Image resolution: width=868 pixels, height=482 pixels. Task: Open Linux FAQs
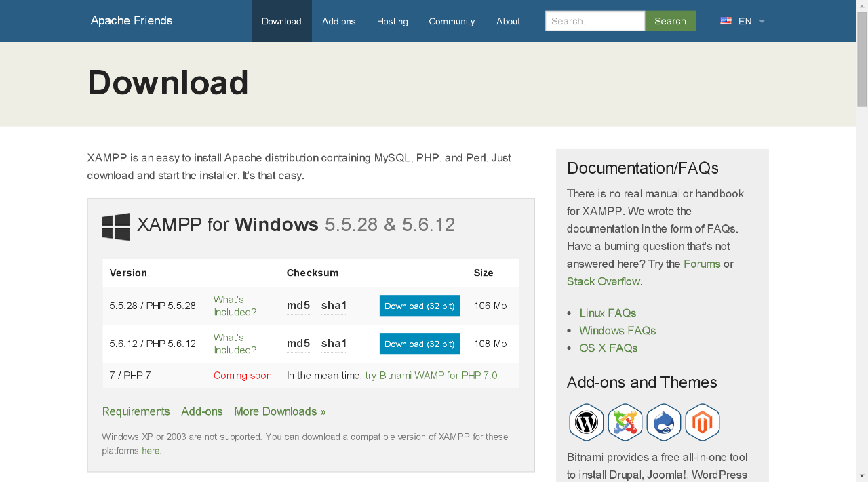click(608, 313)
